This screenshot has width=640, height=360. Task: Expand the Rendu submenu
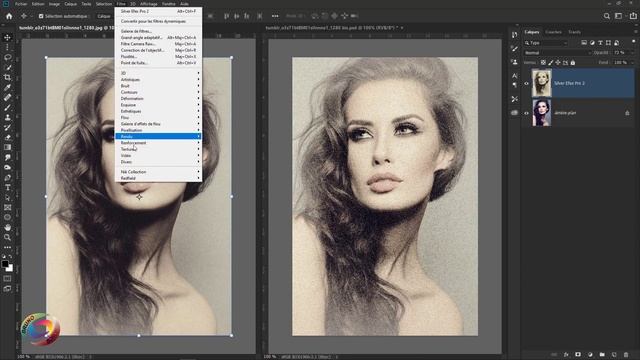(158, 136)
